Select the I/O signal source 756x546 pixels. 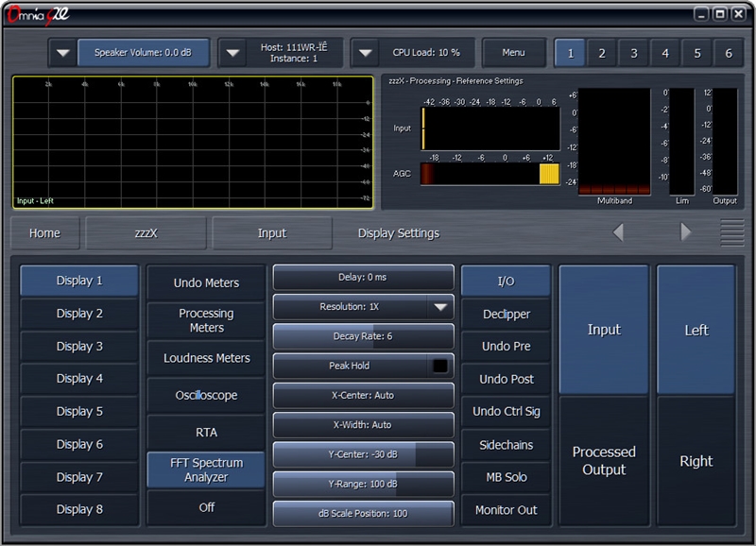(506, 281)
